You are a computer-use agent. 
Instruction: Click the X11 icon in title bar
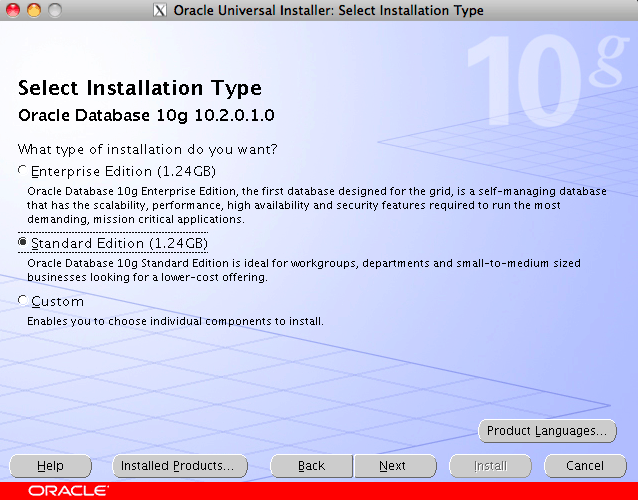click(161, 11)
